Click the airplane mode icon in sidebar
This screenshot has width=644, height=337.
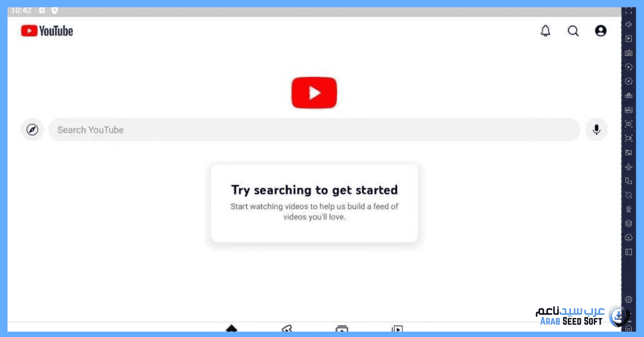point(628,167)
